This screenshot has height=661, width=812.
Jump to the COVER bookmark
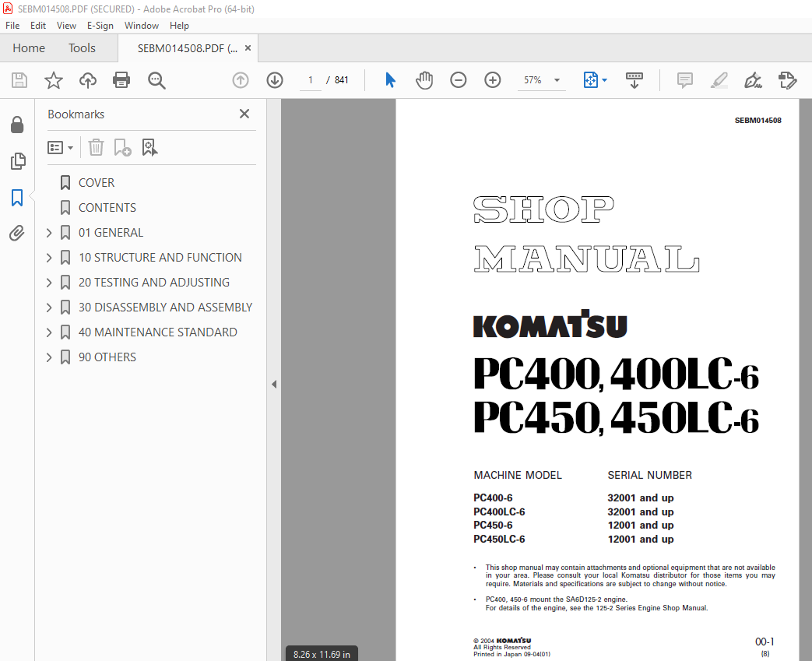click(97, 183)
